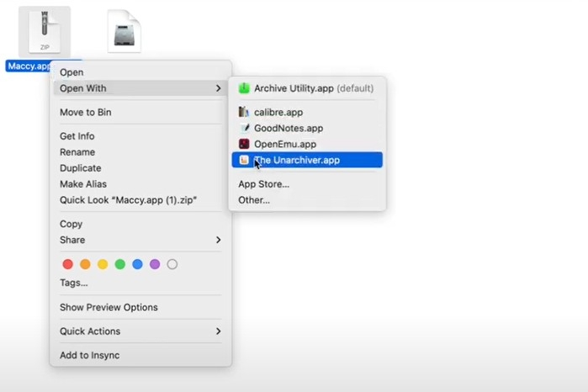
Task: Apply the grey tag color circle
Action: point(172,264)
